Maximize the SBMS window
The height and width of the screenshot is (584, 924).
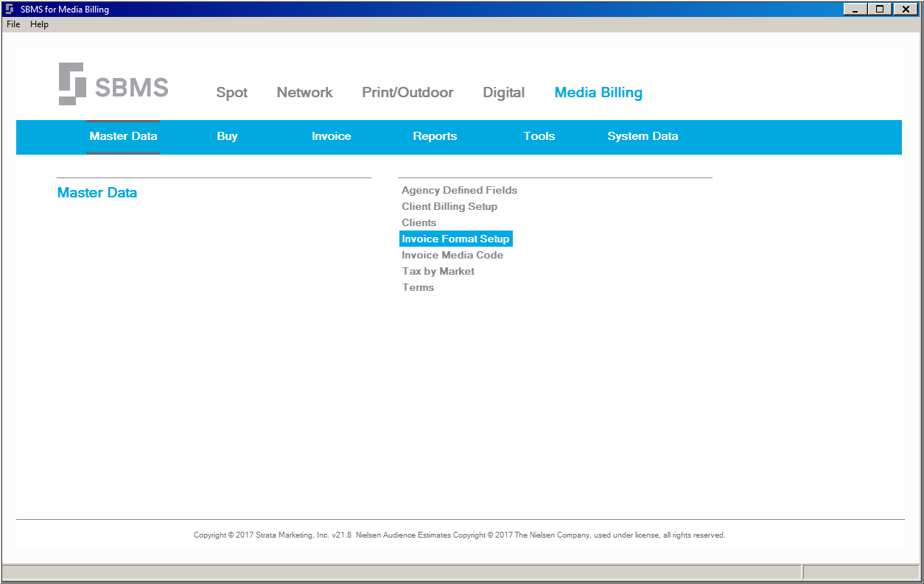(879, 9)
